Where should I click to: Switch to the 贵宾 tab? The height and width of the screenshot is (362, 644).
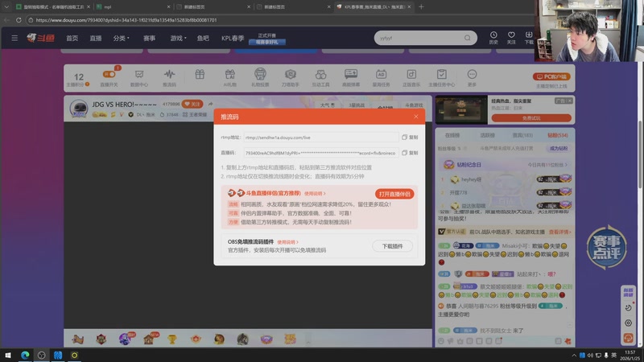tap(522, 135)
